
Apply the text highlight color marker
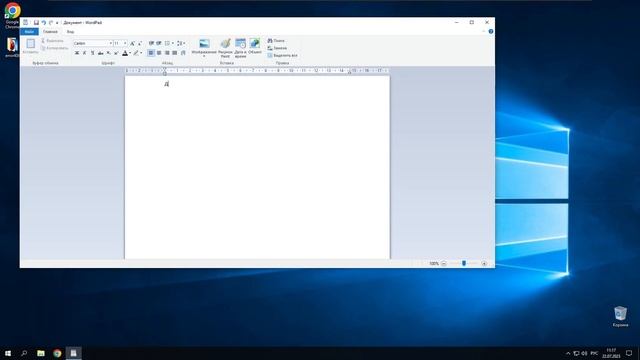(x=136, y=53)
